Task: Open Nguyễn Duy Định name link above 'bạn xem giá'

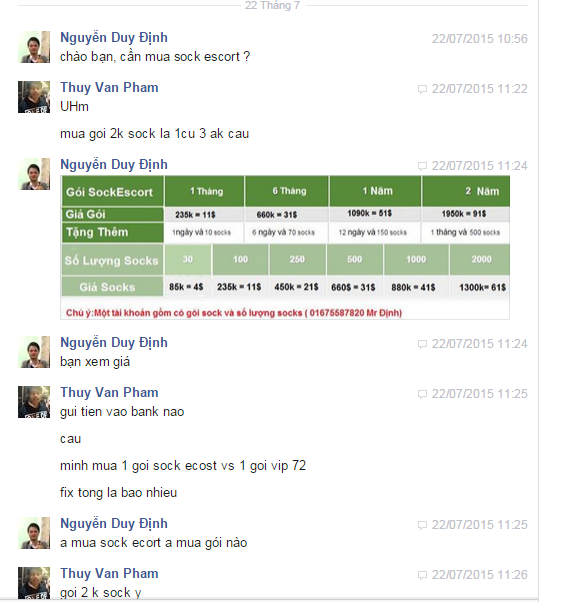Action: click(114, 342)
